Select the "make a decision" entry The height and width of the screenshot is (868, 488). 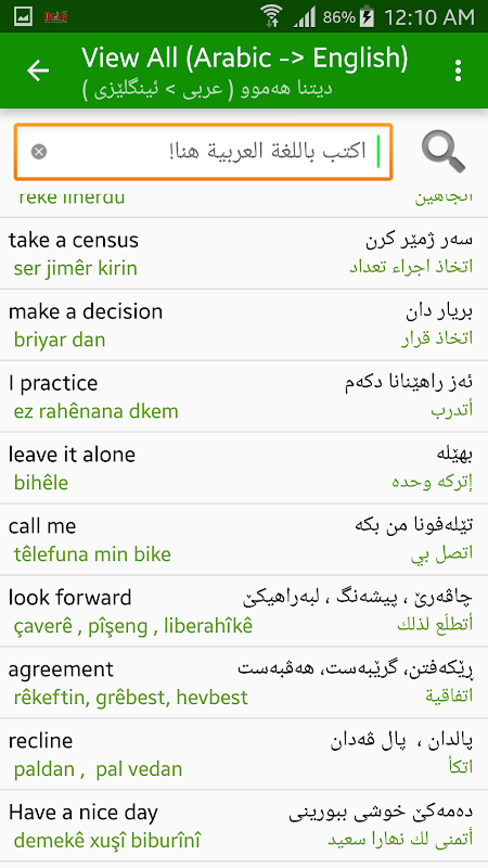(x=244, y=325)
